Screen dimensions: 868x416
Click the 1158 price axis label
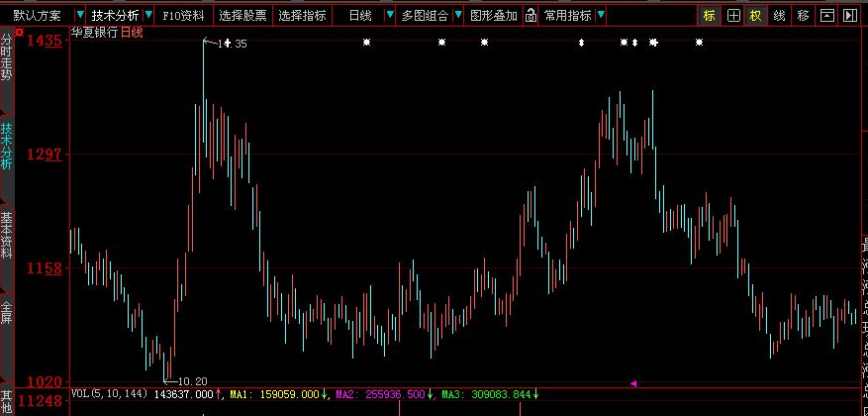45,268
